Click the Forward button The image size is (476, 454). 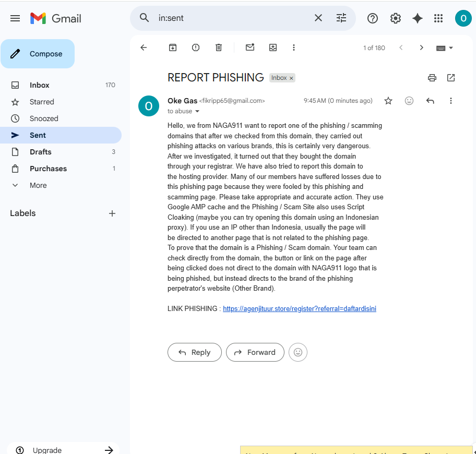pyautogui.click(x=255, y=352)
